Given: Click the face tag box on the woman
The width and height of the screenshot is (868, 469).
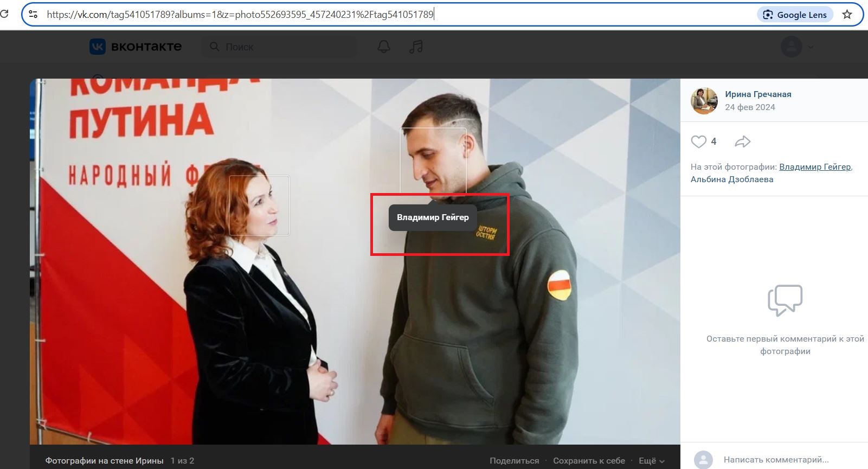Looking at the screenshot, I should pos(259,205).
